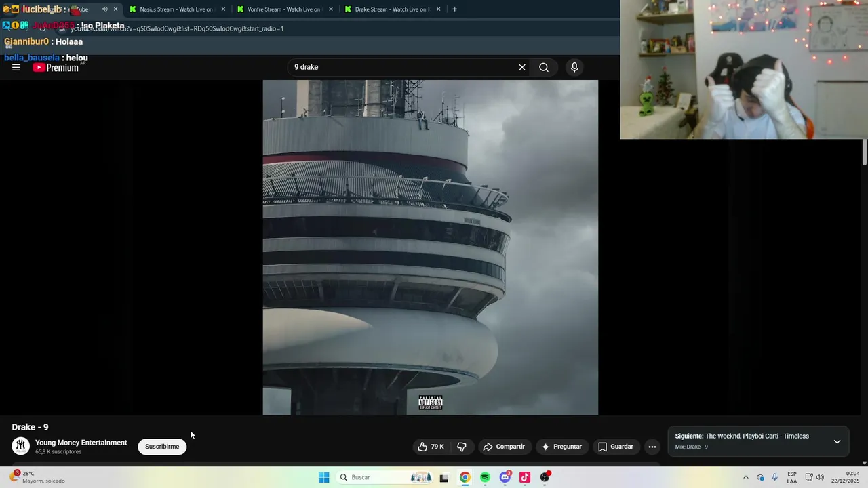This screenshot has width=868, height=488.
Task: Open Discord from the taskbar
Action: tap(505, 477)
